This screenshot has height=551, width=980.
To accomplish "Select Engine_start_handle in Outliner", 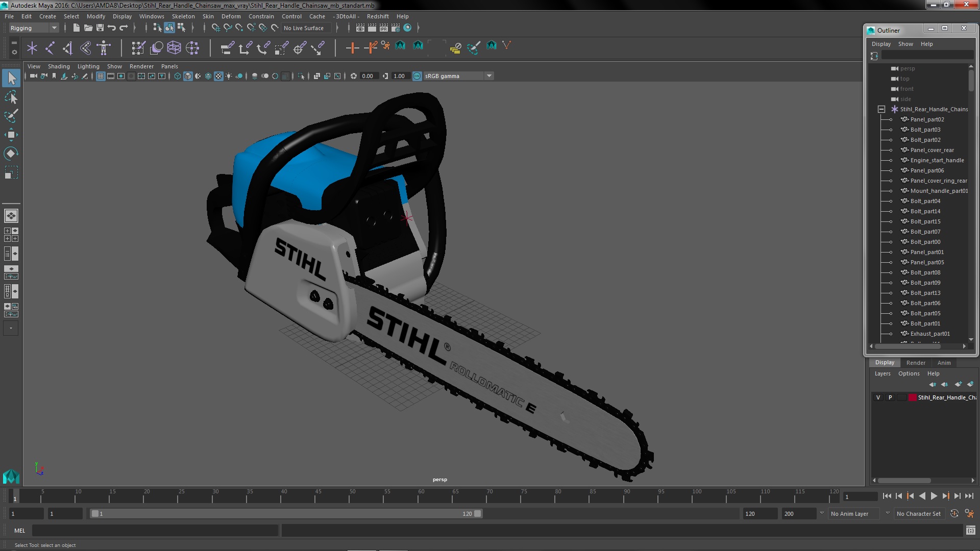I will tap(937, 160).
